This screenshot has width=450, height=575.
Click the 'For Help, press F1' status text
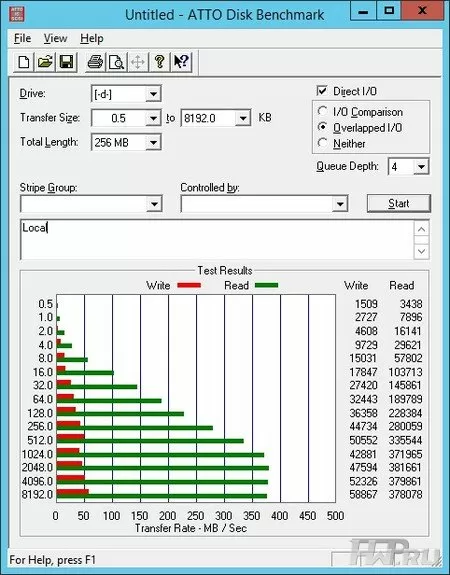pos(52,560)
